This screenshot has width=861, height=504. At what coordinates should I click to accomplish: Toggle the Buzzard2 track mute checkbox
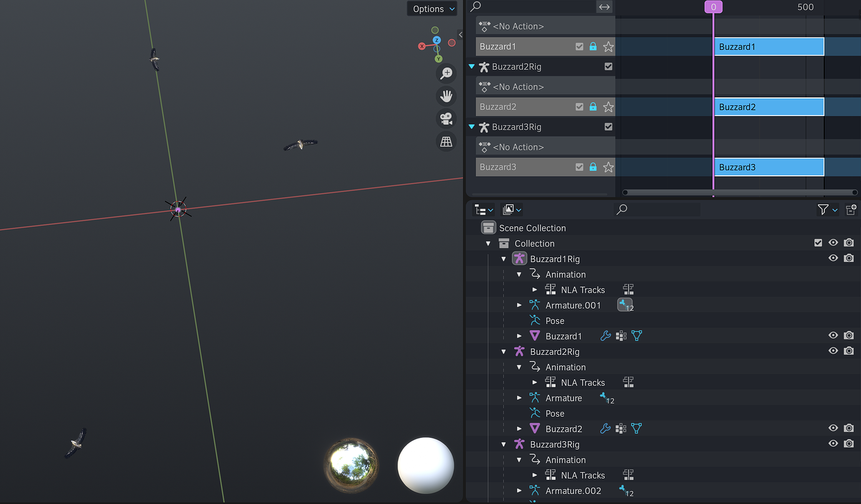click(580, 107)
